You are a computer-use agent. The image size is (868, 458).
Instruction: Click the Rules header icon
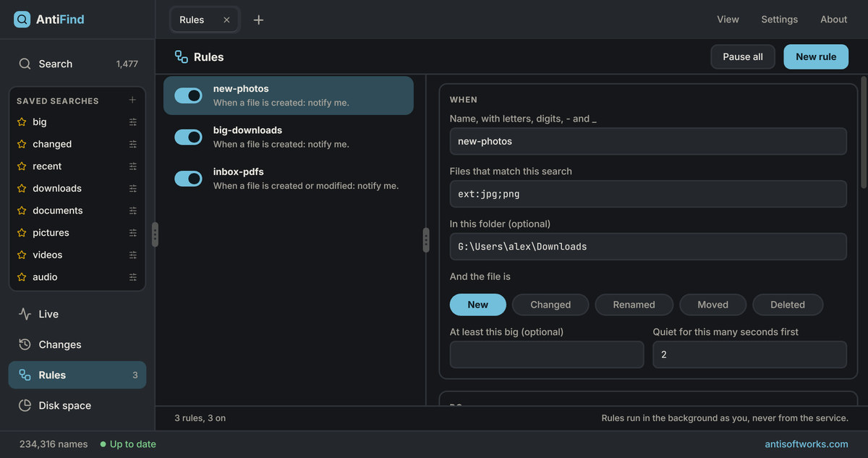[182, 56]
